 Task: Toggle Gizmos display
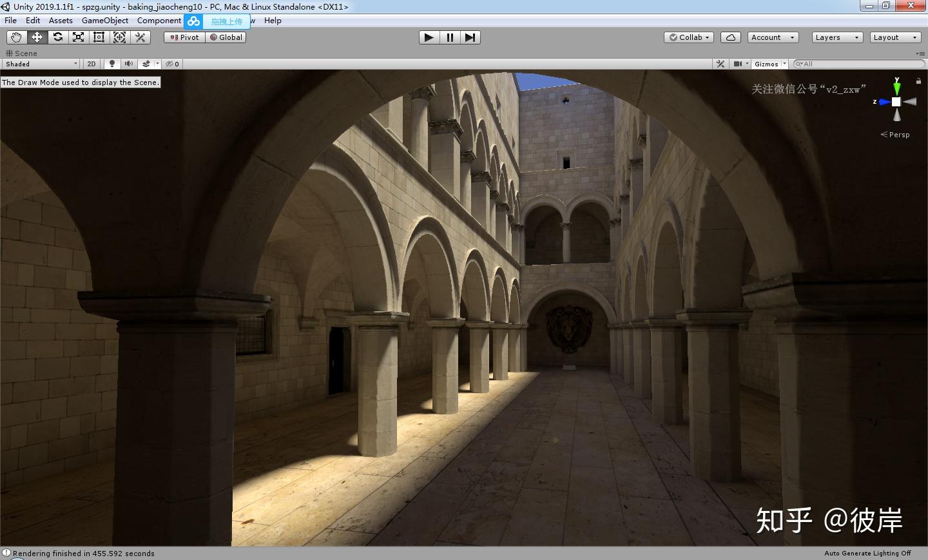click(766, 64)
